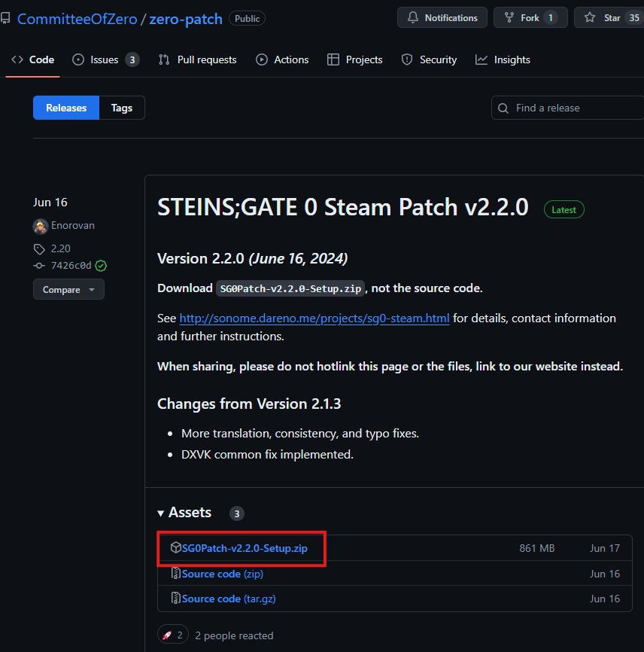The width and height of the screenshot is (644, 652).
Task: Click the green verified checkmark badge
Action: point(101,266)
